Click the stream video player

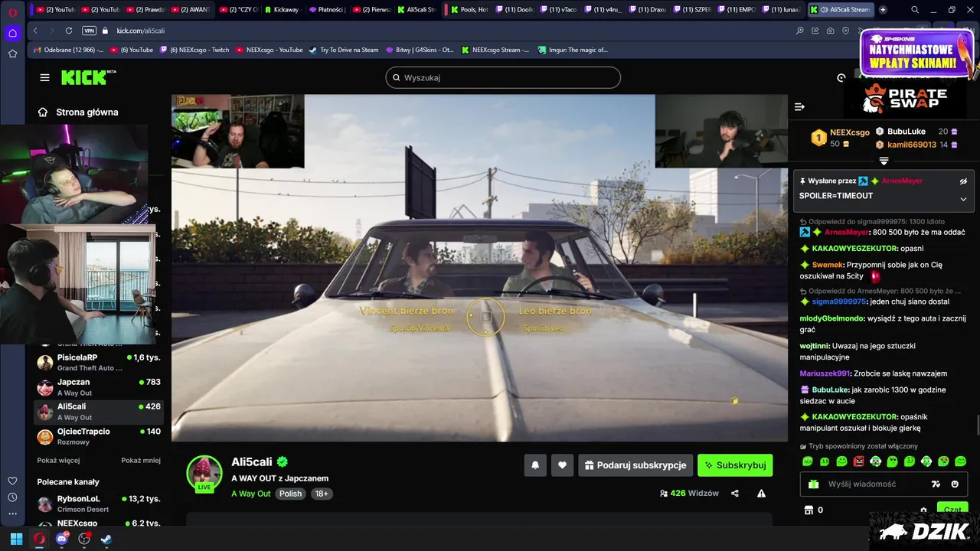point(479,268)
